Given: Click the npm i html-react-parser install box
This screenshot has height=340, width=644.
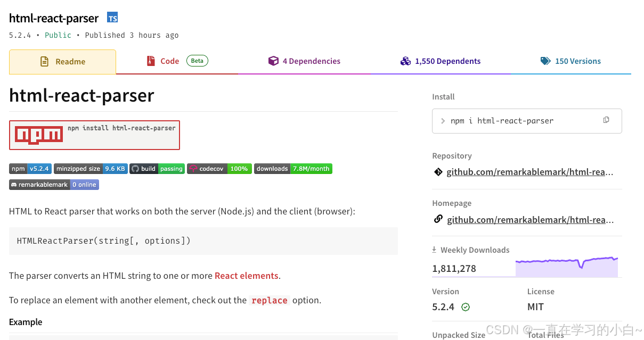Looking at the screenshot, I should (x=527, y=121).
